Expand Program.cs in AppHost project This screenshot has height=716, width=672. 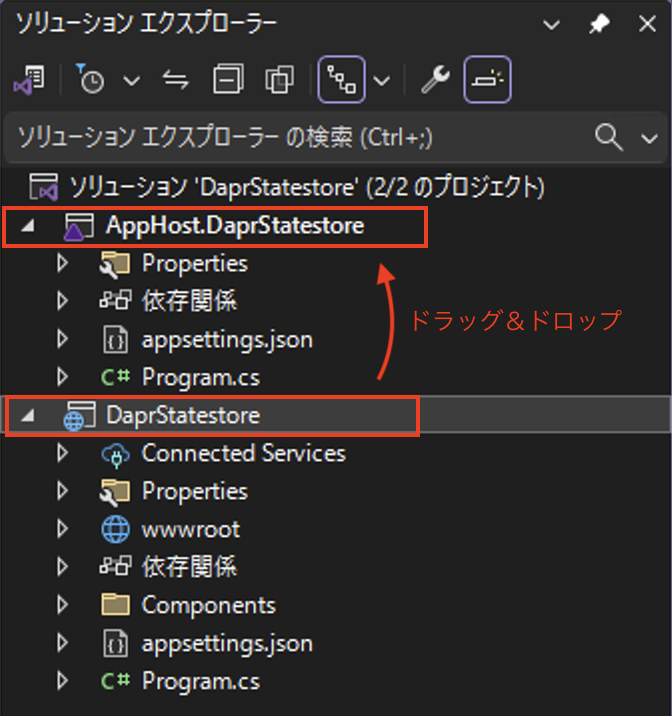pos(63,377)
